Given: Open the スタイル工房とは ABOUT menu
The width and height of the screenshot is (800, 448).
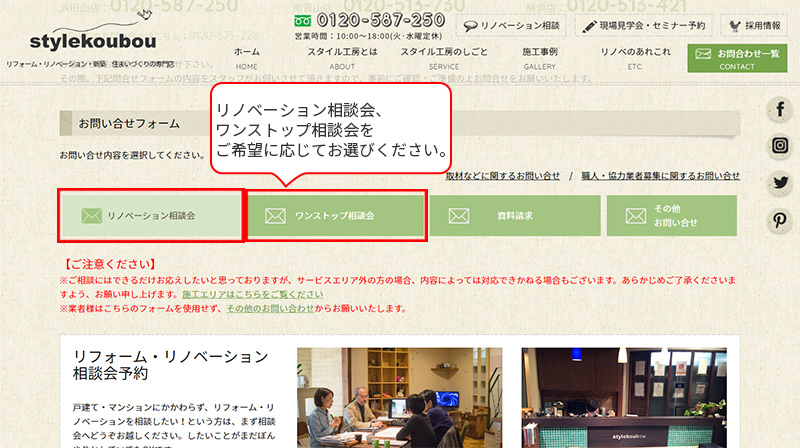Looking at the screenshot, I should (342, 58).
